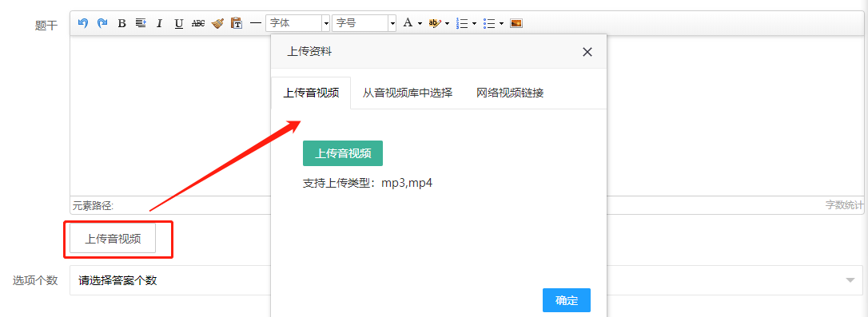The width and height of the screenshot is (868, 317).
Task: Click the undo icon in editor toolbar
Action: click(x=83, y=23)
